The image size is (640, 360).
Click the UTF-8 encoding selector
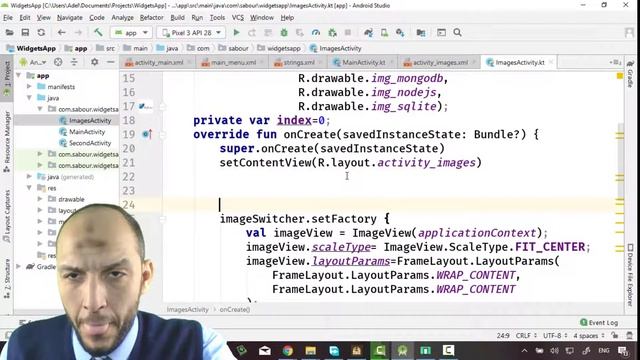tap(555, 336)
